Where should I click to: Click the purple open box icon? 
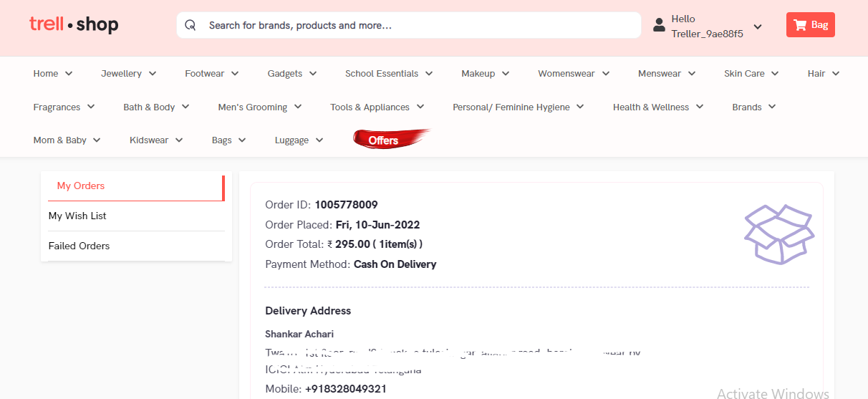tap(778, 234)
